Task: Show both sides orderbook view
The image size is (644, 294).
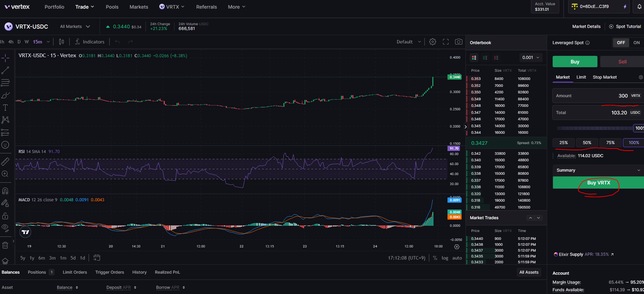Action: pos(474,58)
